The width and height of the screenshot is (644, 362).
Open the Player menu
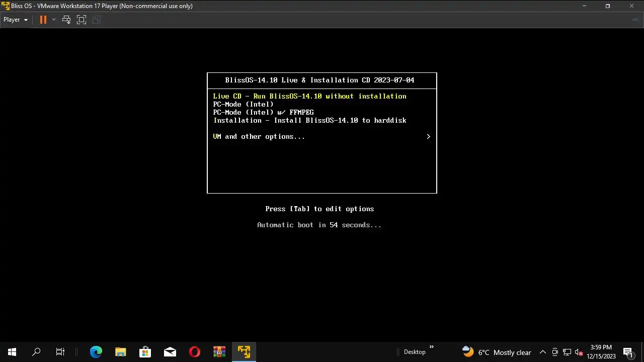point(16,20)
